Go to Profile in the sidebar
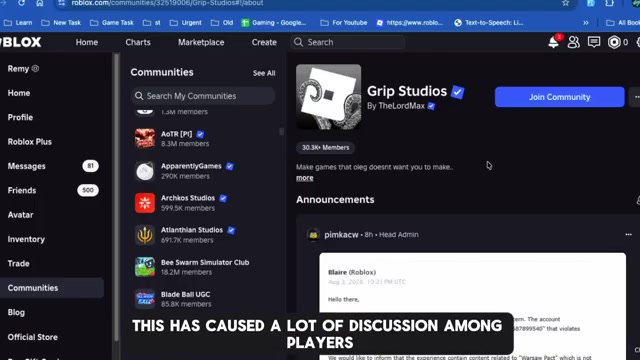Screen dimensions: 640x360 click(x=20, y=118)
